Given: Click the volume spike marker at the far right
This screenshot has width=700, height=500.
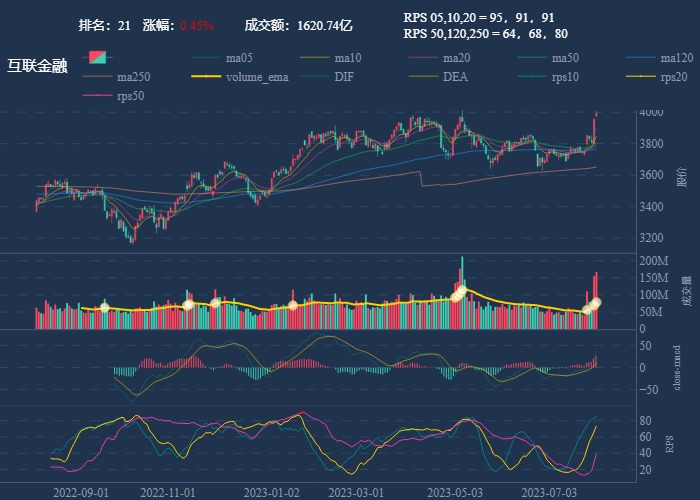Looking at the screenshot, I should tap(596, 303).
